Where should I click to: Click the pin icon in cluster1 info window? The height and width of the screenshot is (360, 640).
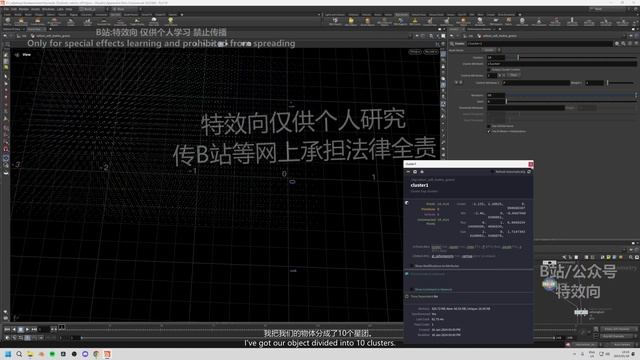pyautogui.click(x=408, y=172)
